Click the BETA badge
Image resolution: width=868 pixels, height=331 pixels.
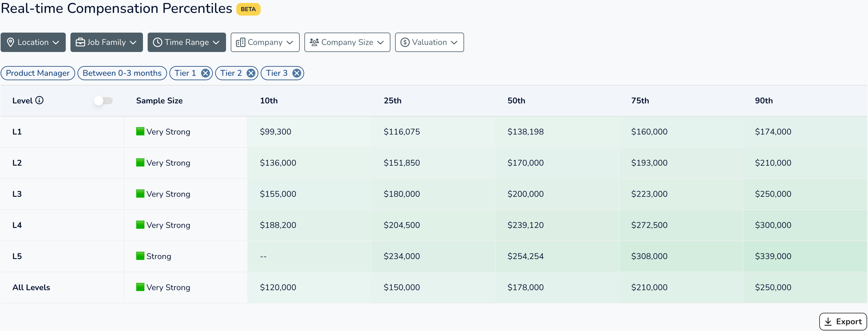pos(248,9)
